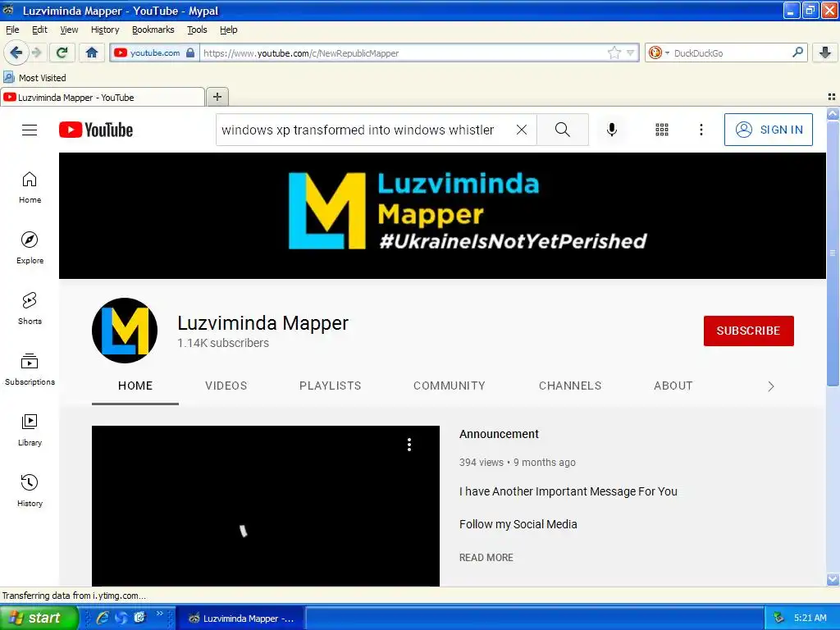The width and height of the screenshot is (840, 630).
Task: Open the Most Visited bookmarks folder
Action: [x=34, y=78]
